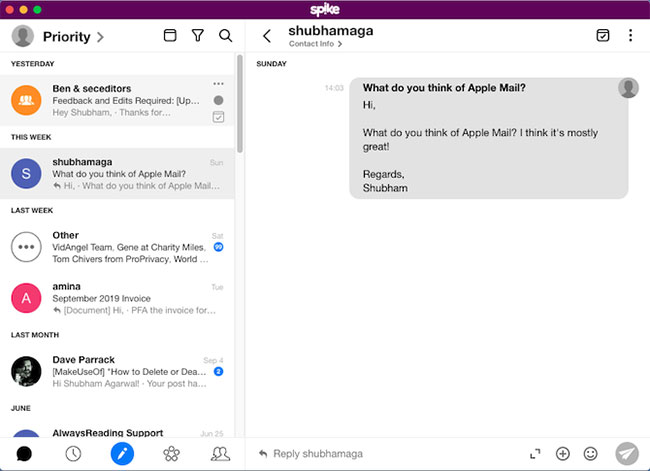This screenshot has width=650, height=471.
Task: Toggle read status dot on Ben thread
Action: tap(218, 100)
